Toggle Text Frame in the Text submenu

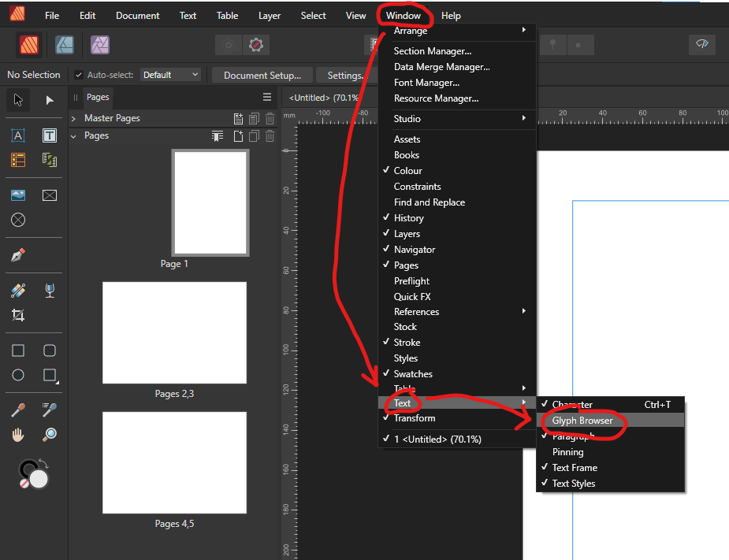575,467
